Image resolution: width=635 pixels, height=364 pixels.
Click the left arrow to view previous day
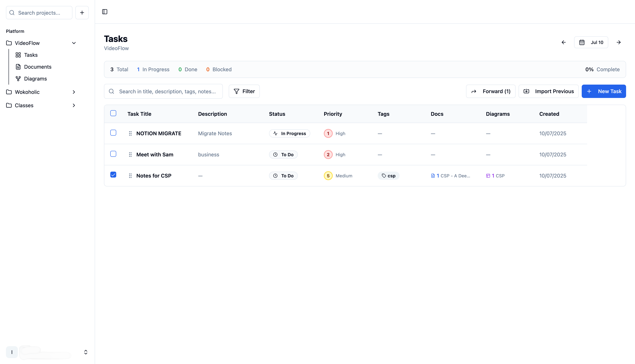click(x=564, y=42)
